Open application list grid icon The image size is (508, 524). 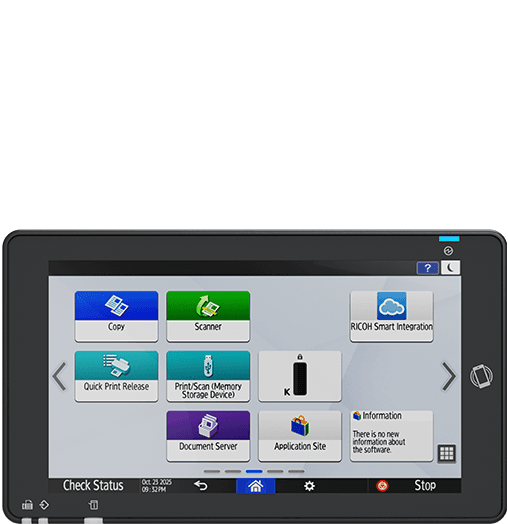(x=447, y=453)
